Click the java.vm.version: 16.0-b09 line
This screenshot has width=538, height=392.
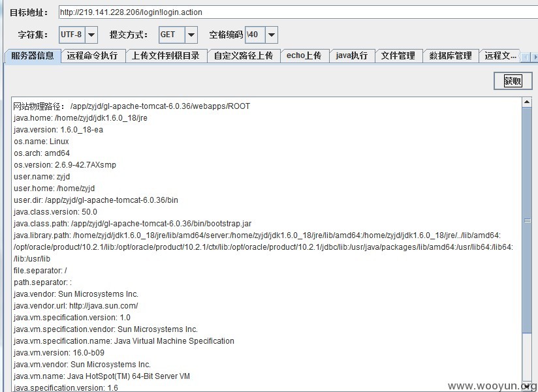tap(59, 353)
